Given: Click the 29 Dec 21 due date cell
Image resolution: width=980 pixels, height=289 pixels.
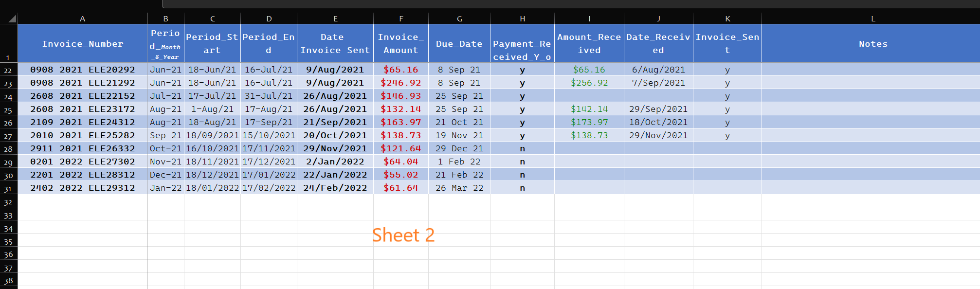Looking at the screenshot, I should 459,148.
